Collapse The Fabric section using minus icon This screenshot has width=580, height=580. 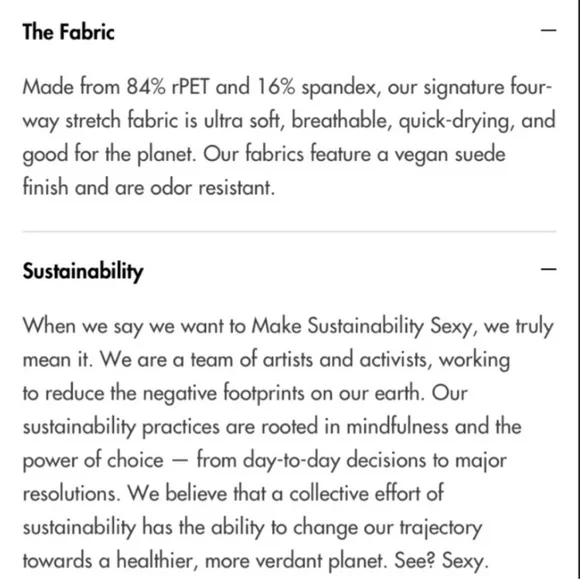tap(548, 30)
